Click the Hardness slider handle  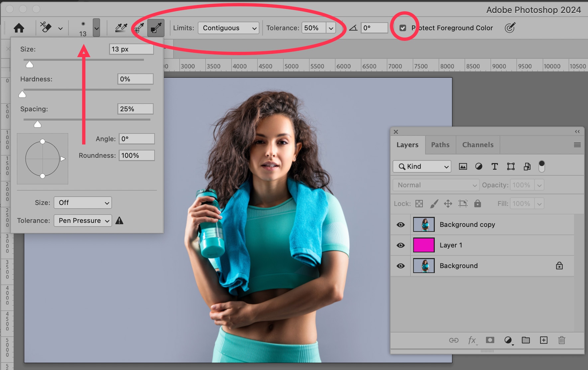click(x=22, y=95)
